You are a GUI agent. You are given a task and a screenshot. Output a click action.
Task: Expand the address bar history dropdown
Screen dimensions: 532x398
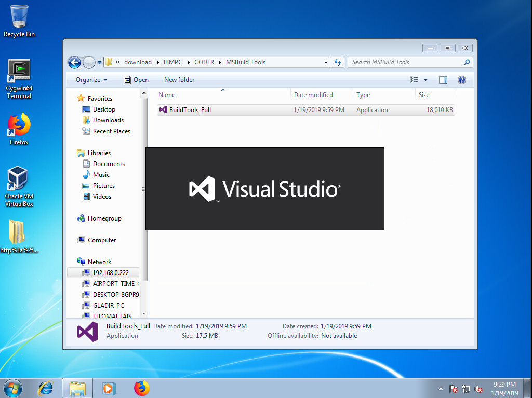tap(326, 62)
